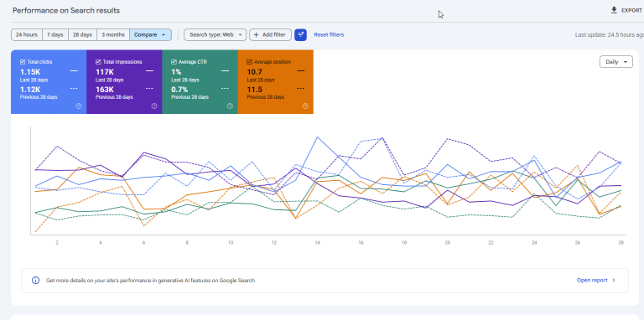Select the 24 hours date range

pos(27,35)
